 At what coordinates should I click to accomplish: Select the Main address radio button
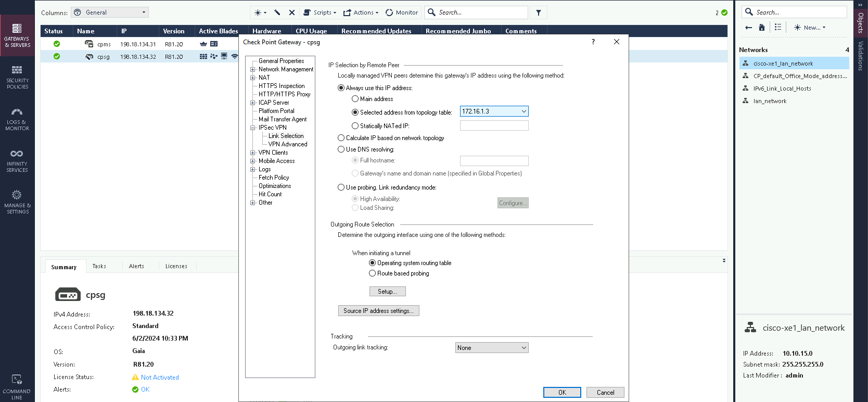pos(355,99)
